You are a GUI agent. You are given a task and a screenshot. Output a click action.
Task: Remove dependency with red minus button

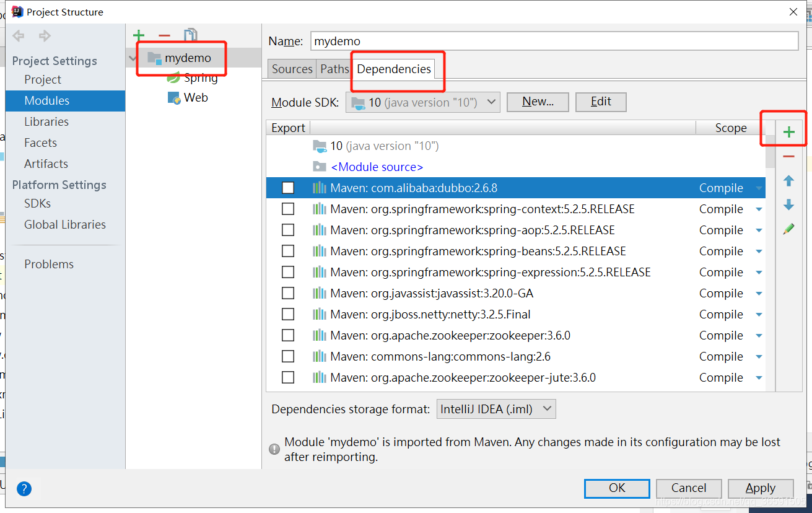[788, 157]
